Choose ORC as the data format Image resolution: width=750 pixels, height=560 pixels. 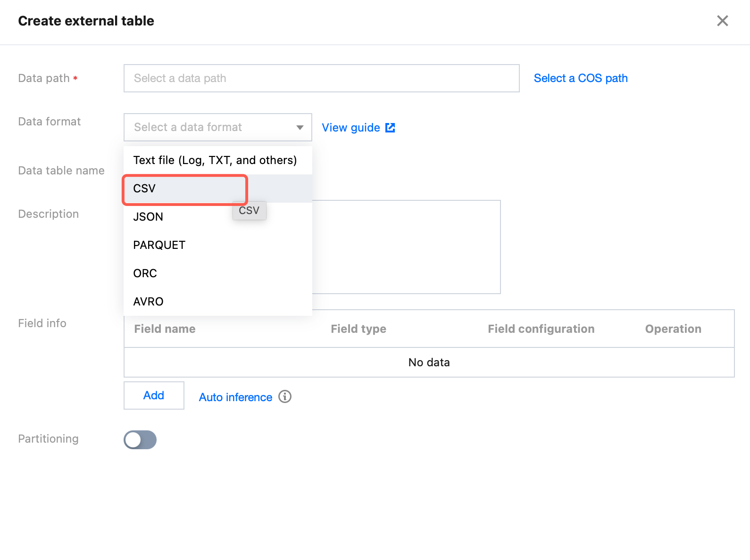point(145,273)
